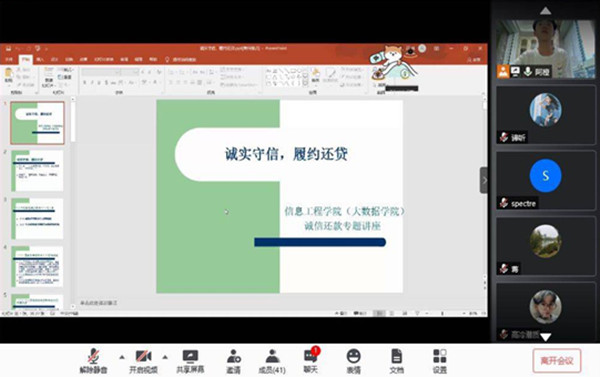The image size is (600, 377).
Task: Select slide 2 thumbnail
Action: [x=38, y=171]
